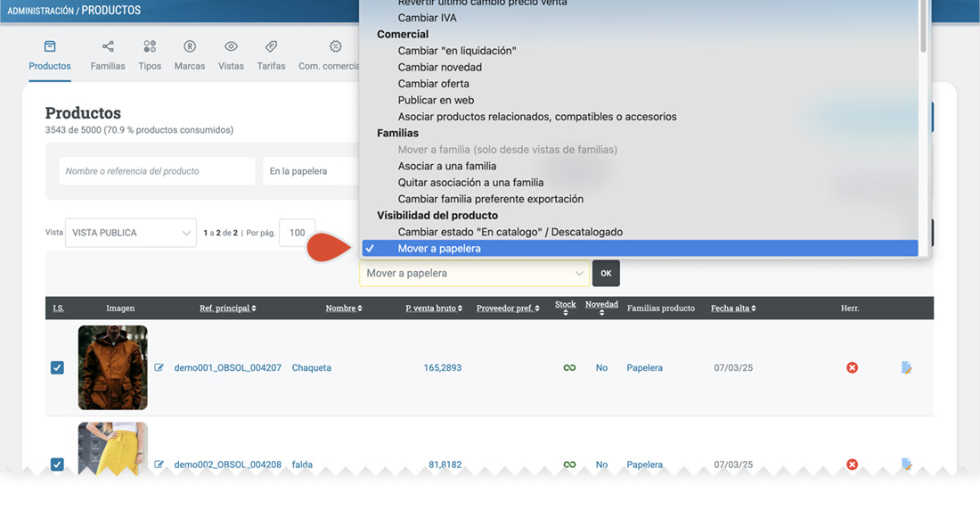
Task: Click date 07/03/25 in Chaqueta row
Action: coord(733,368)
